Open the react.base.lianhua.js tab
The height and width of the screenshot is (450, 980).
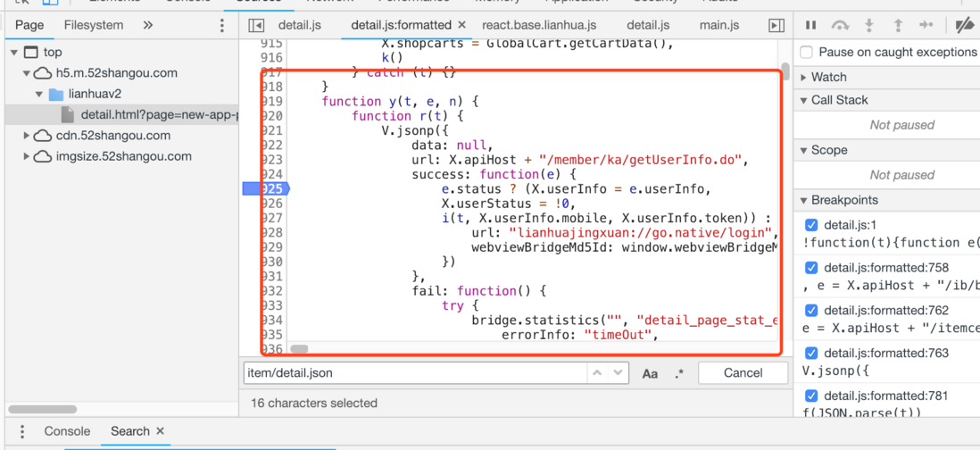coord(539,25)
